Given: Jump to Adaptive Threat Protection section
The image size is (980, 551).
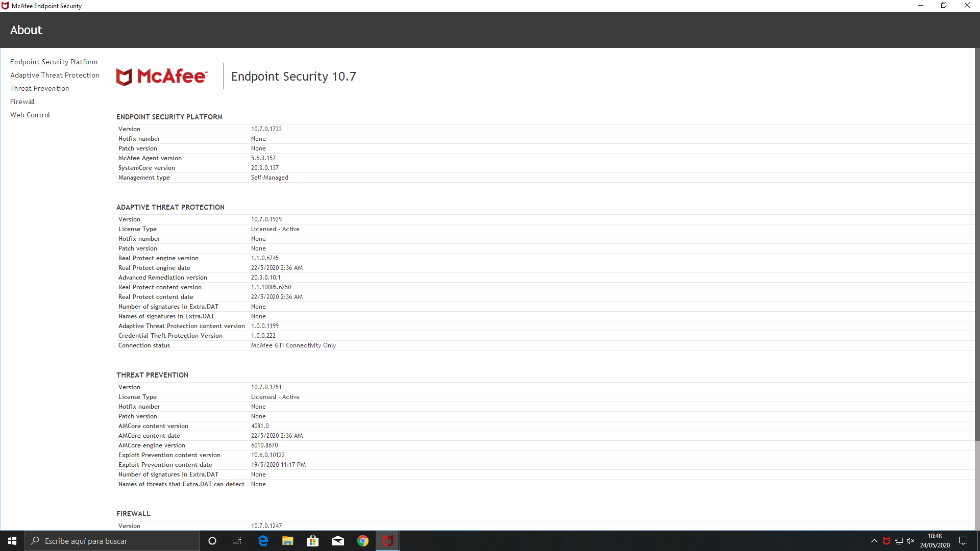Looking at the screenshot, I should tap(55, 75).
